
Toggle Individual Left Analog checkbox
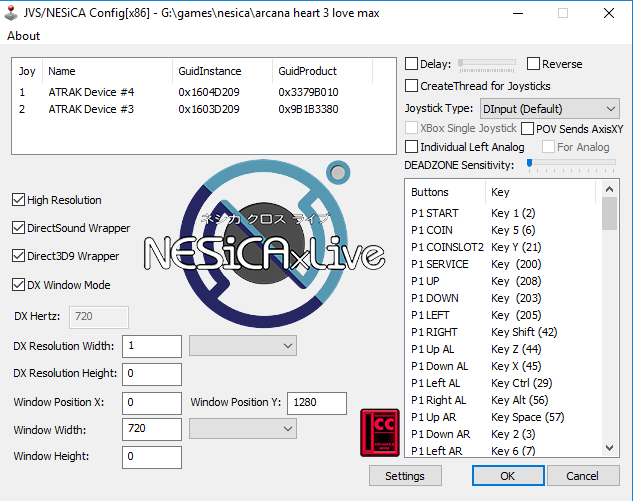[x=411, y=147]
